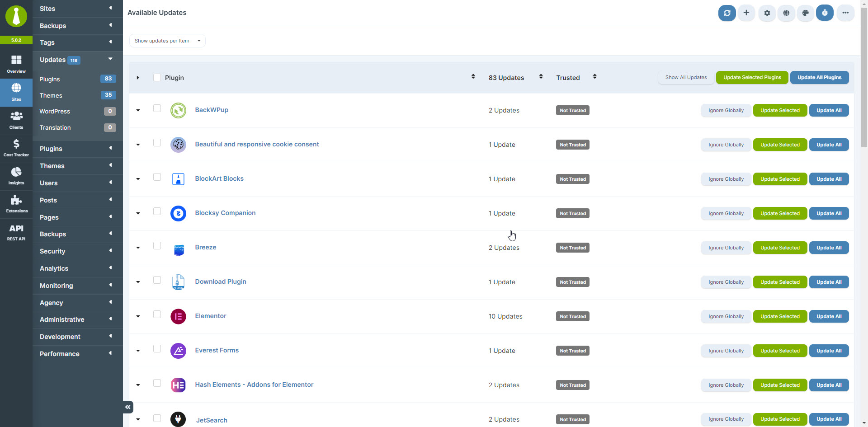Image resolution: width=868 pixels, height=427 pixels.
Task: Check the BlockArt Blocks row checkbox
Action: [x=157, y=177]
